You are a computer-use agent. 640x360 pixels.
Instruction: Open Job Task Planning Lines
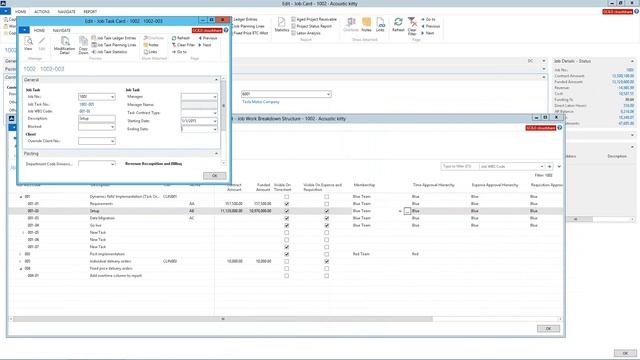pos(114,45)
